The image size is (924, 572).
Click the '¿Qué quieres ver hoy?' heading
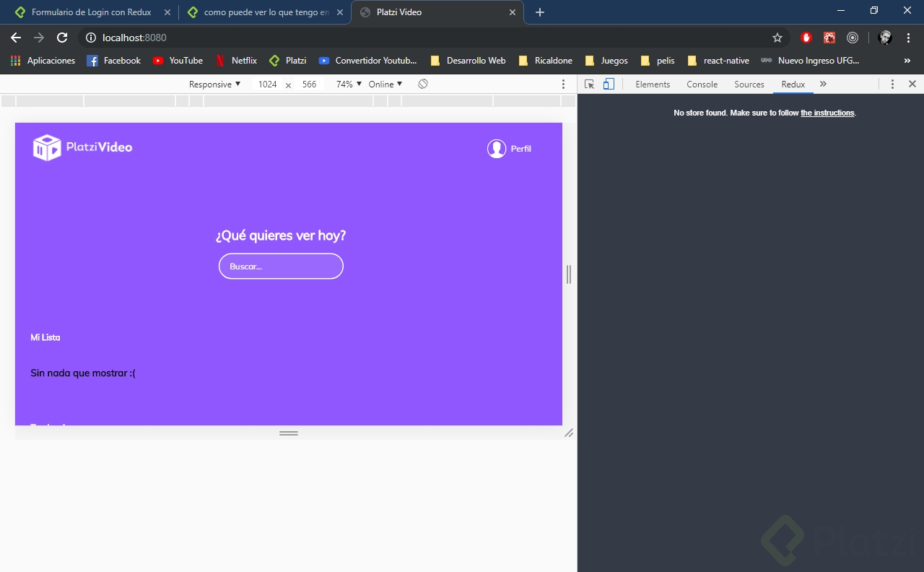(x=281, y=235)
